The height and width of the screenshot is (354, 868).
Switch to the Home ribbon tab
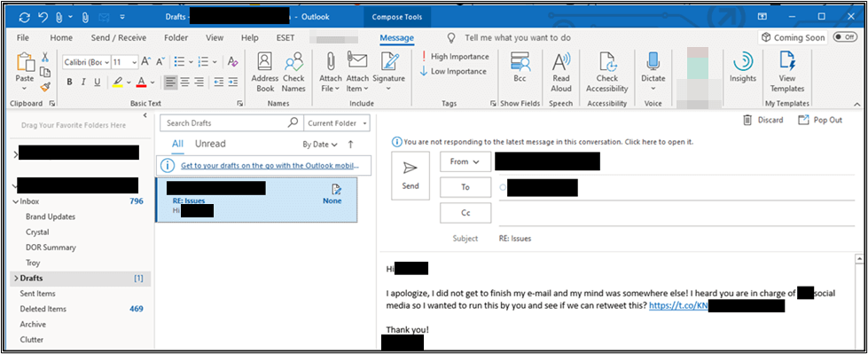tap(61, 37)
